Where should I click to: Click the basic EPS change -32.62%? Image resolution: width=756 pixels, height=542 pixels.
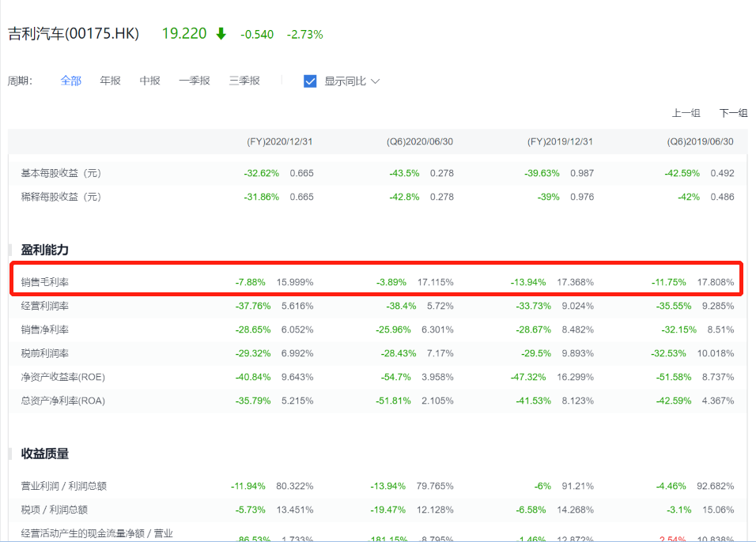click(261, 174)
